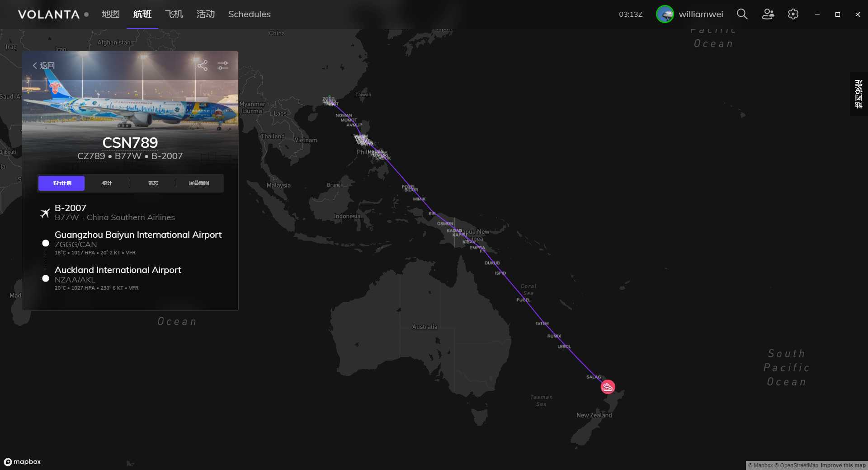Select the 飞行计划 tab
Image resolution: width=868 pixels, height=470 pixels.
point(61,183)
